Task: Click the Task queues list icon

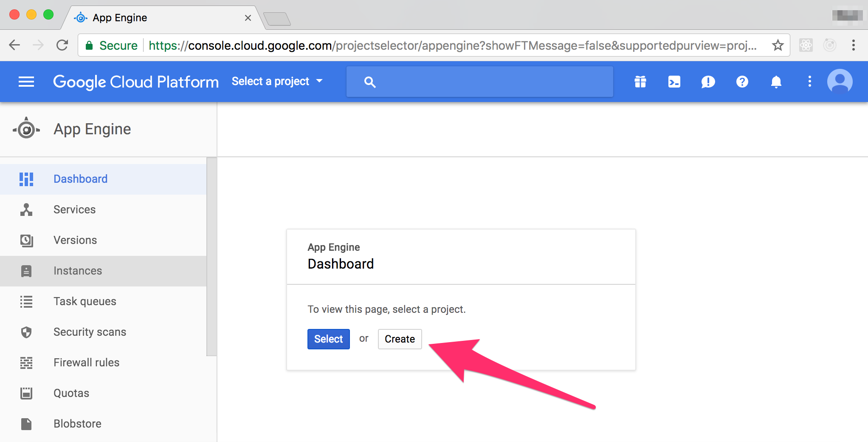Action: pos(26,301)
